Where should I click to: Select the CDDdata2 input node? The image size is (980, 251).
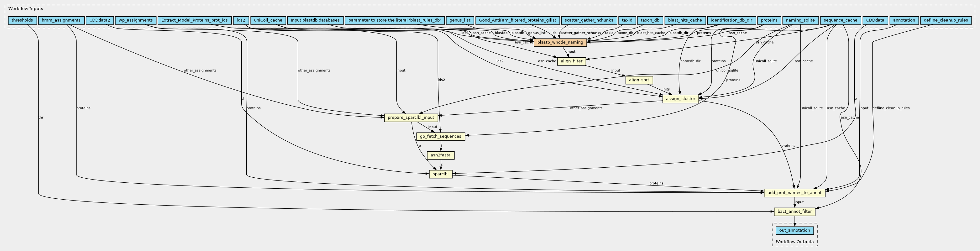click(x=100, y=20)
